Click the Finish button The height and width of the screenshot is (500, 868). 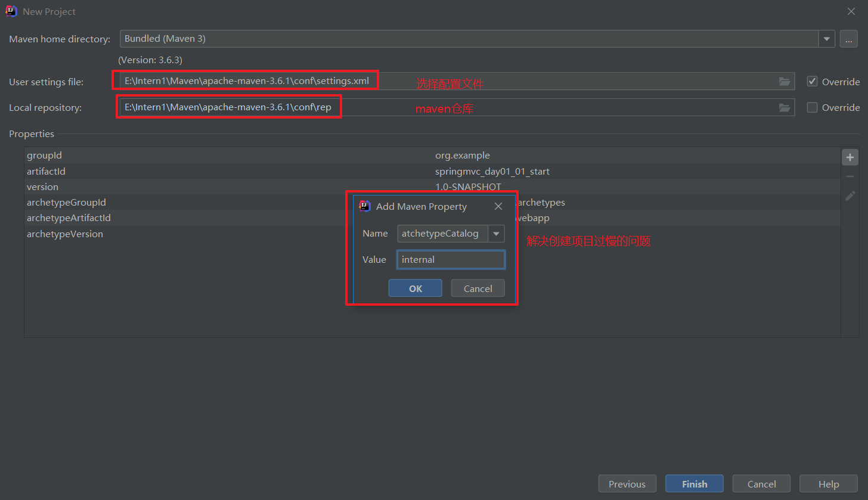point(695,484)
